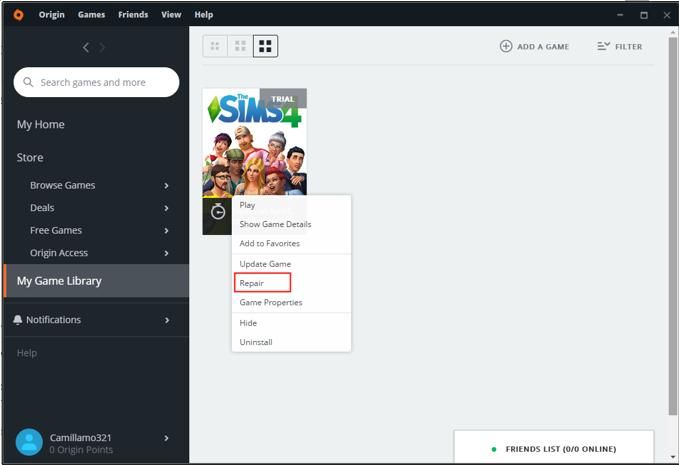Viewport: 679px width, 465px height.
Task: Click the Camillamo321 profile avatar
Action: click(x=29, y=443)
